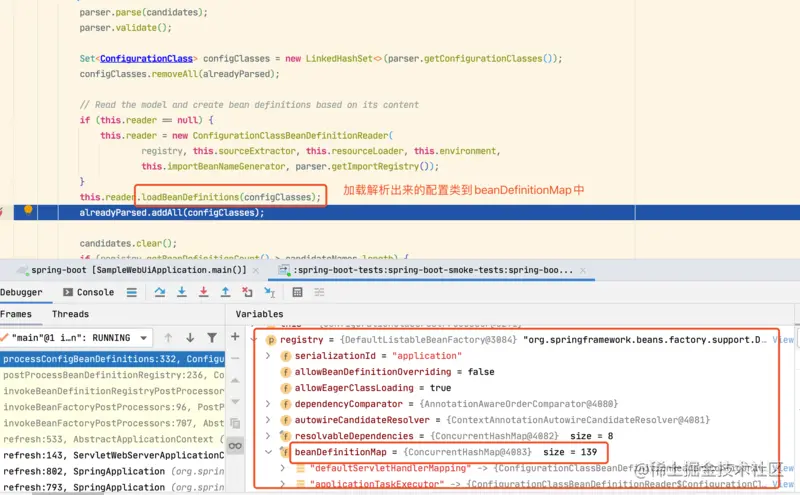
Task: Open the Frames tab
Action: pyautogui.click(x=16, y=314)
